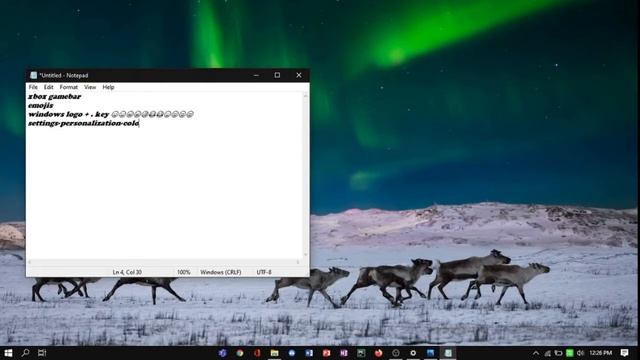Click the horizontal scrollbar right arrow in Notepad

tap(298, 262)
